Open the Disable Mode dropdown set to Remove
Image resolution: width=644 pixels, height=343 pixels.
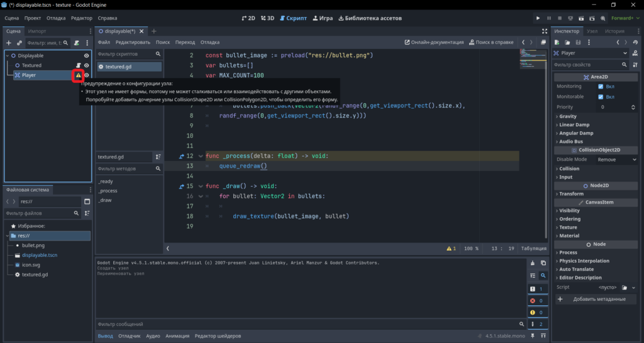point(617,160)
